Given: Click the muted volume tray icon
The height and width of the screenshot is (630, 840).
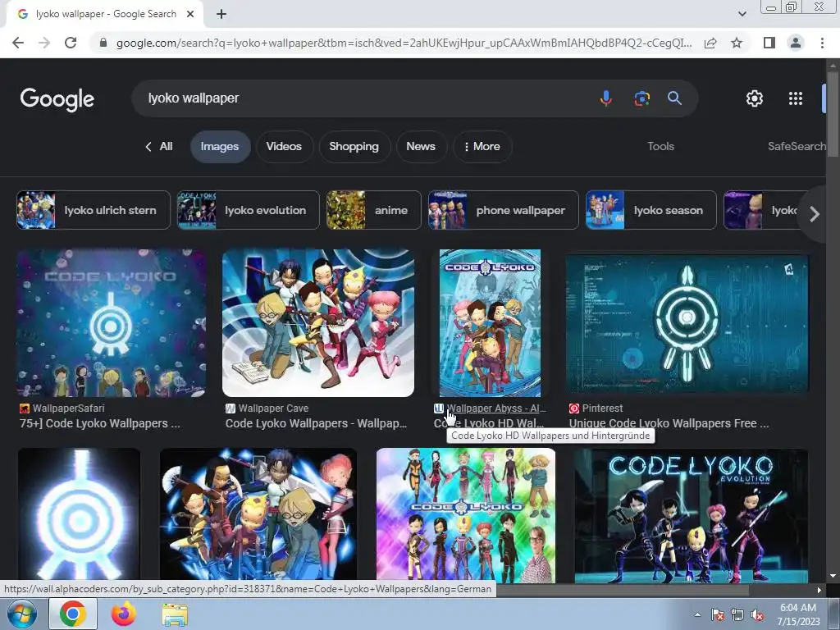Looking at the screenshot, I should [757, 614].
